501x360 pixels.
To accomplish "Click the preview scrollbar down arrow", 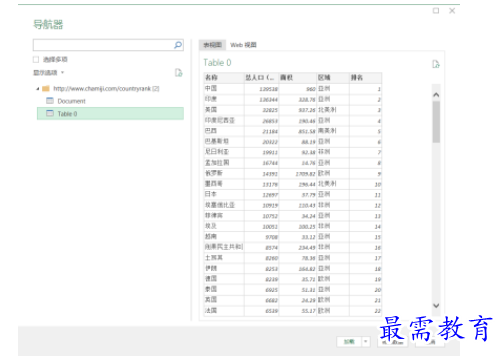I will [436, 305].
